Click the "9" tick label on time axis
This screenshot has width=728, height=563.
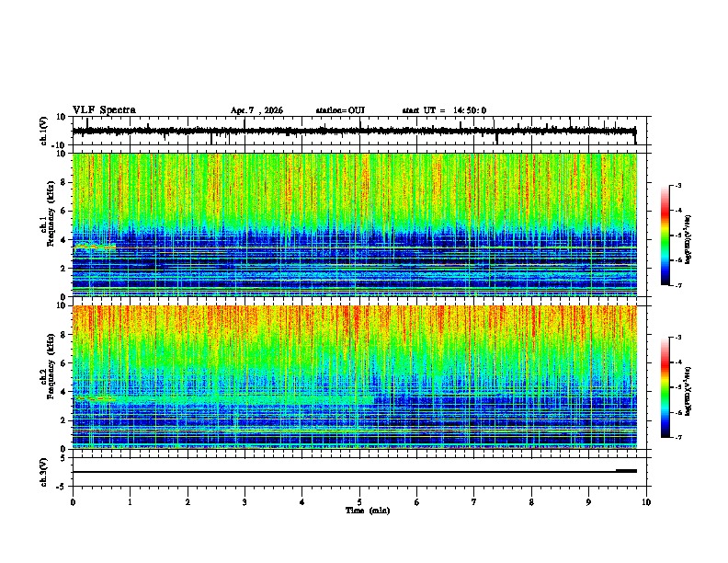(588, 502)
